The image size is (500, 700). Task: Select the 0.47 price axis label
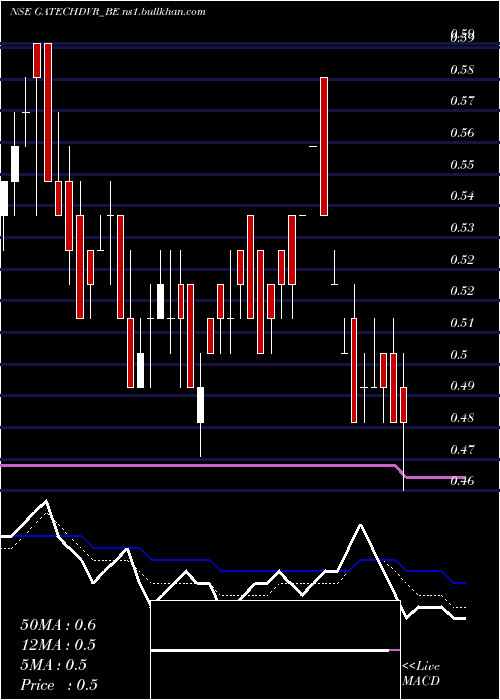click(462, 449)
